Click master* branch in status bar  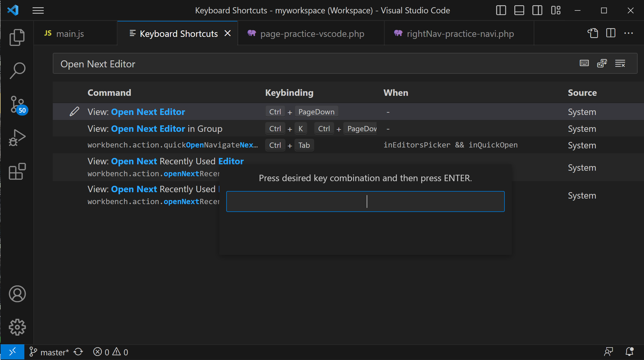[49, 352]
